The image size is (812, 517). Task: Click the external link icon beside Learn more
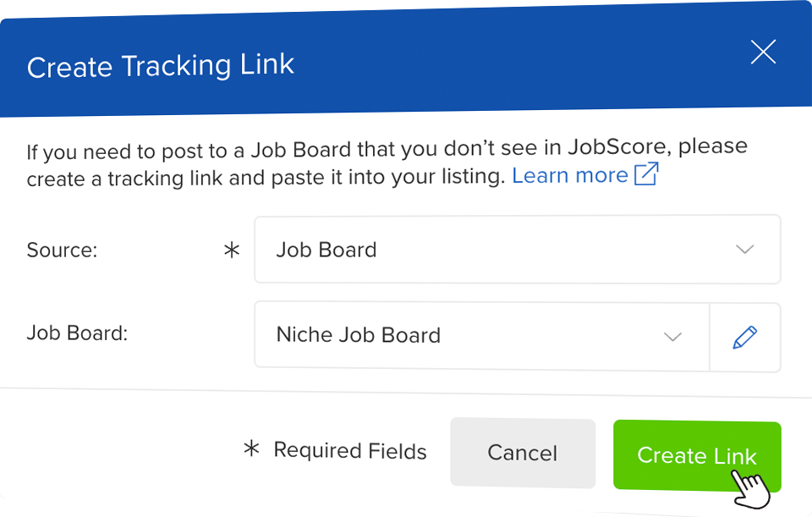646,174
